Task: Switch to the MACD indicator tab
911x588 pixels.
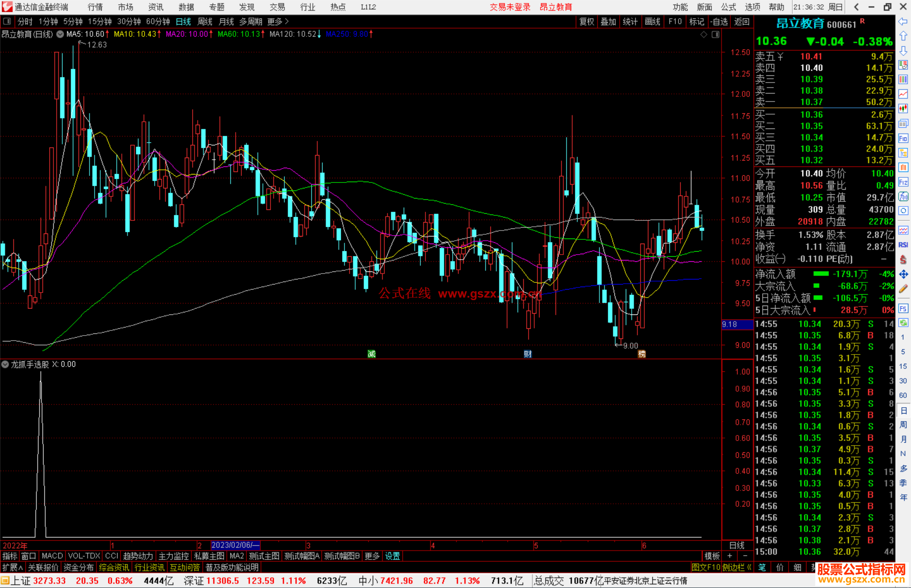Action: click(x=52, y=556)
